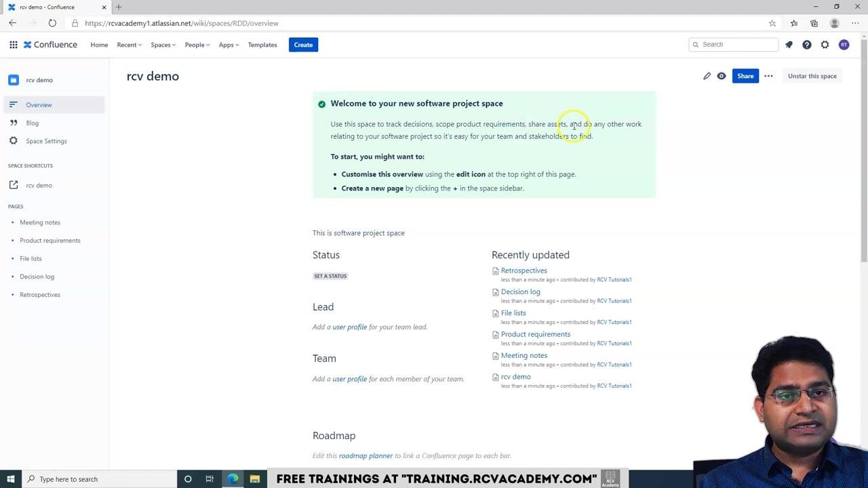Open browser favorites list icon
The height and width of the screenshot is (488, 868).
click(x=793, y=23)
